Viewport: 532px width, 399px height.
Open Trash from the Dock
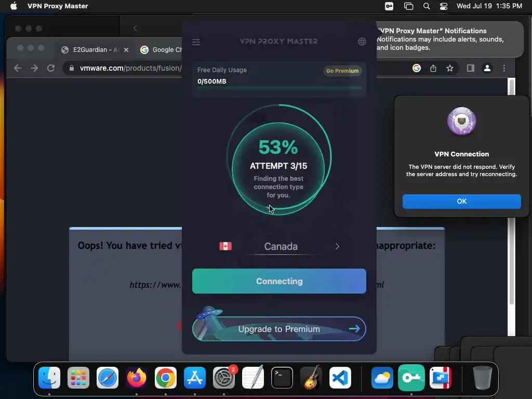(483, 378)
